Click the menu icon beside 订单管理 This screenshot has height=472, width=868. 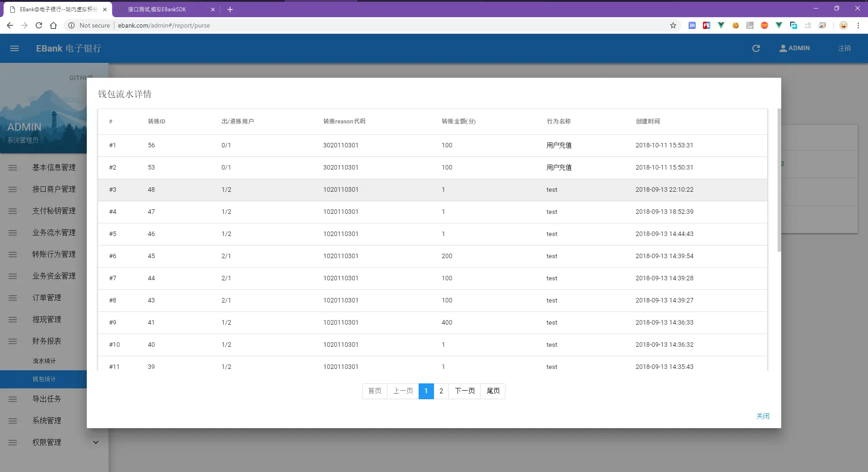pos(13,298)
